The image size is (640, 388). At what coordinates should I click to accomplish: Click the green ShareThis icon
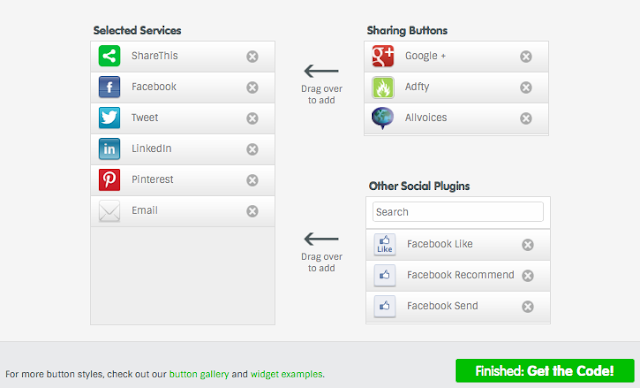click(x=109, y=56)
